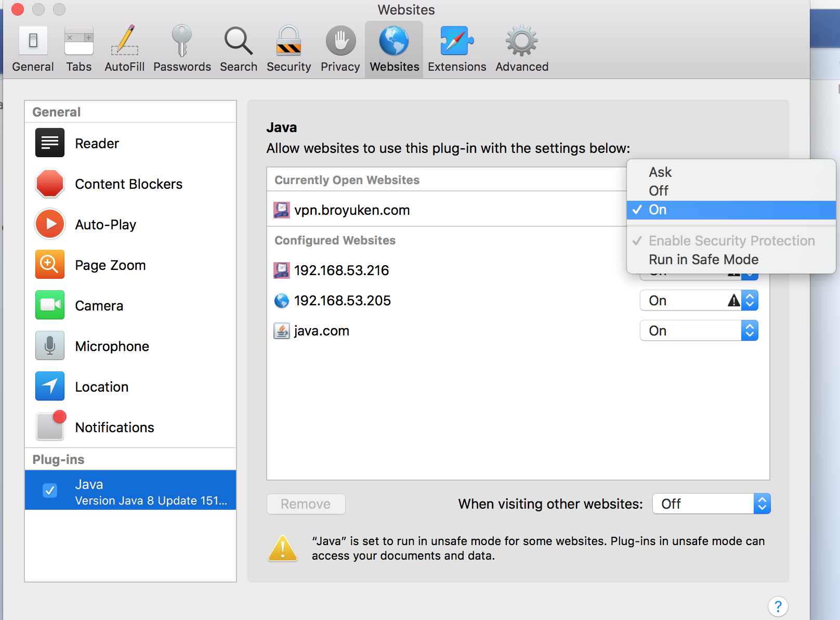Select the vpn.broyuken.com row text
Screen dimensions: 840x620
pos(352,210)
